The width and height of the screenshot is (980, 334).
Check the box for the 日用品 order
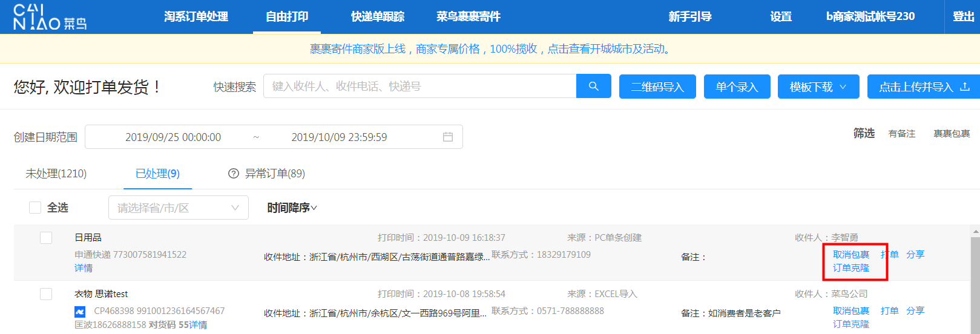46,238
